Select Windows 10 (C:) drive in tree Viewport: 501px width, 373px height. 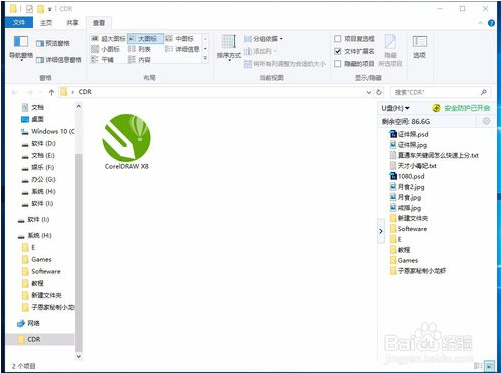click(48, 131)
